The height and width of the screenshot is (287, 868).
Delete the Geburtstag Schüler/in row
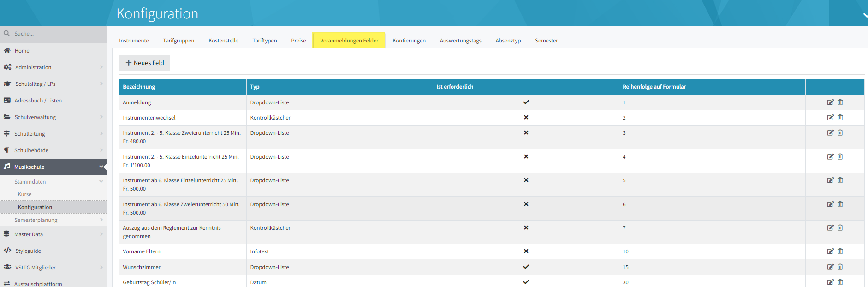(x=840, y=282)
